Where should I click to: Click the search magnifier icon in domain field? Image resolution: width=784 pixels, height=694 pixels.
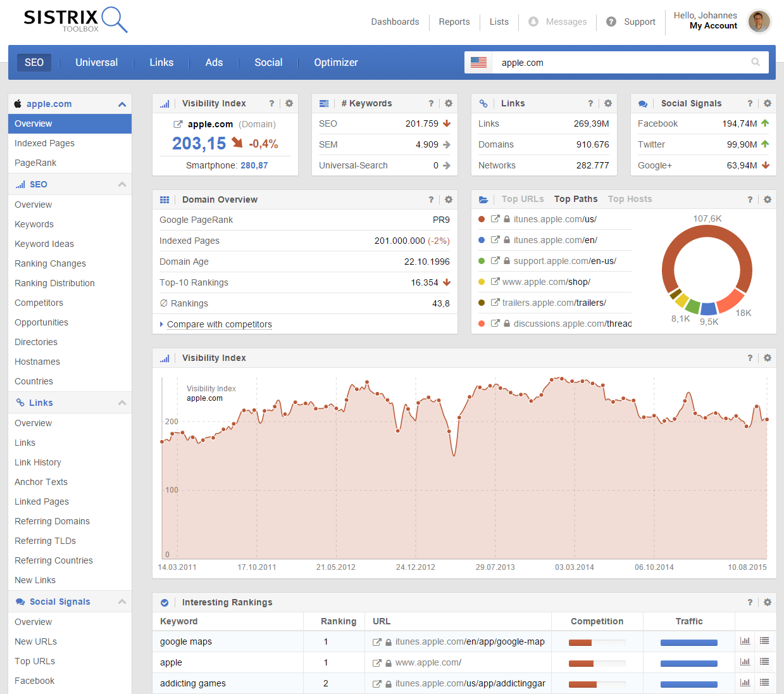[x=756, y=62]
